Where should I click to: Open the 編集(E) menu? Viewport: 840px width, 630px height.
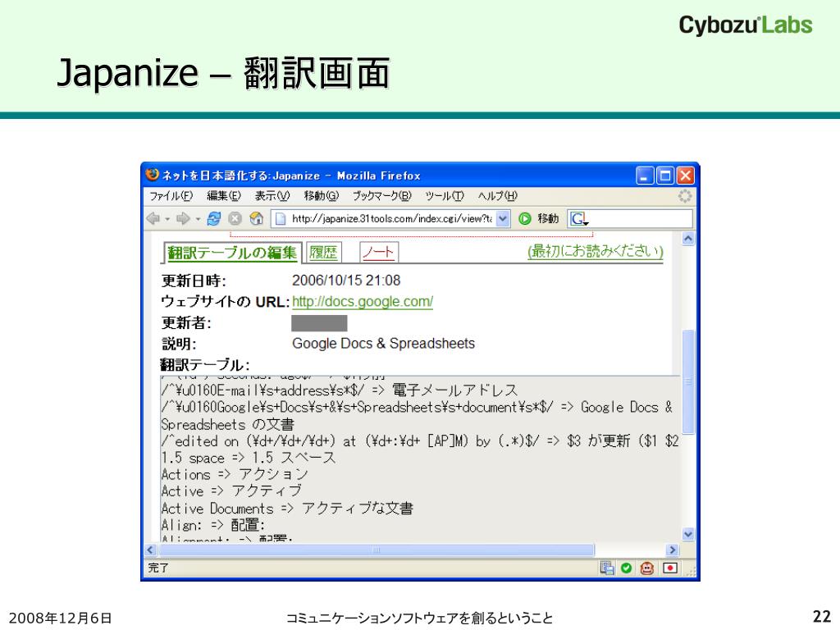(224, 196)
